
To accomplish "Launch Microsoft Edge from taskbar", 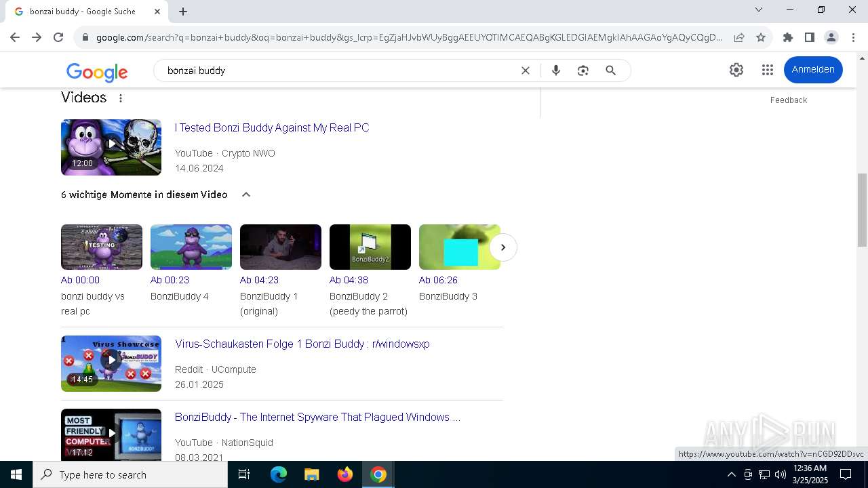I will (279, 474).
